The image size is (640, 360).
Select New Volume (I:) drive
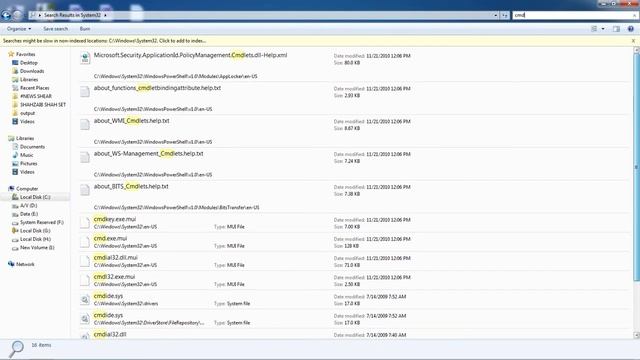click(37, 248)
